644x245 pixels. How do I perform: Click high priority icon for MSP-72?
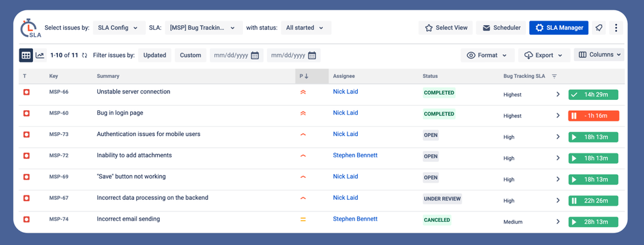point(303,156)
